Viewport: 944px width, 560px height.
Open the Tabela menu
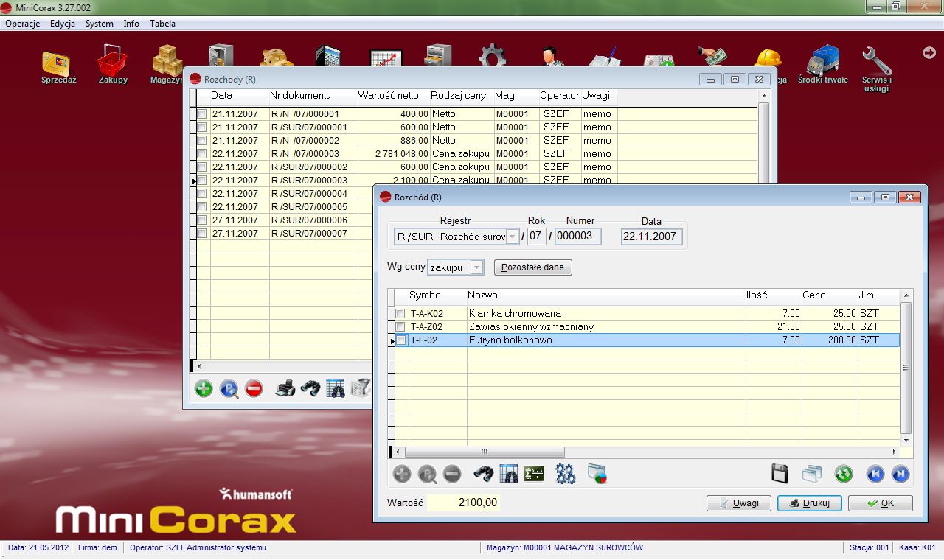click(162, 24)
